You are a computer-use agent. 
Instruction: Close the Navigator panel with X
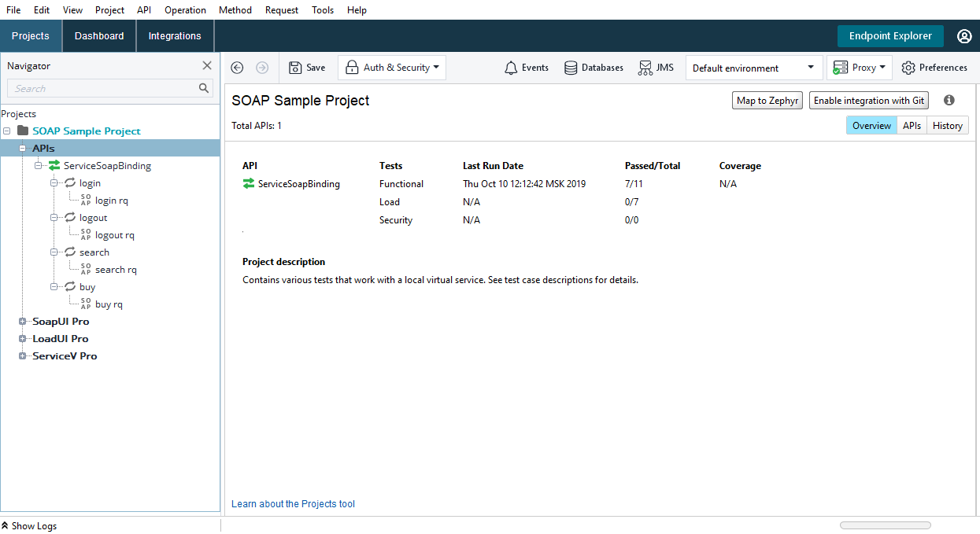click(207, 66)
